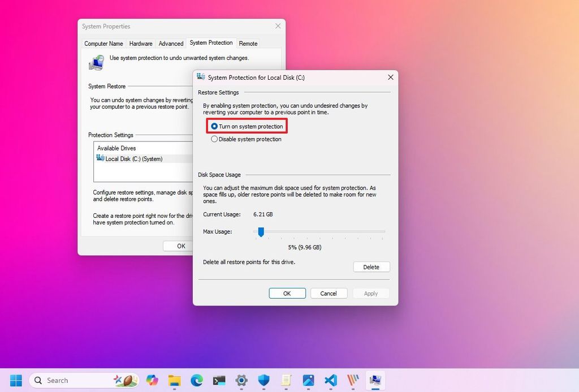Switch to the Computer Name tab
This screenshot has height=392, width=579.
[103, 44]
